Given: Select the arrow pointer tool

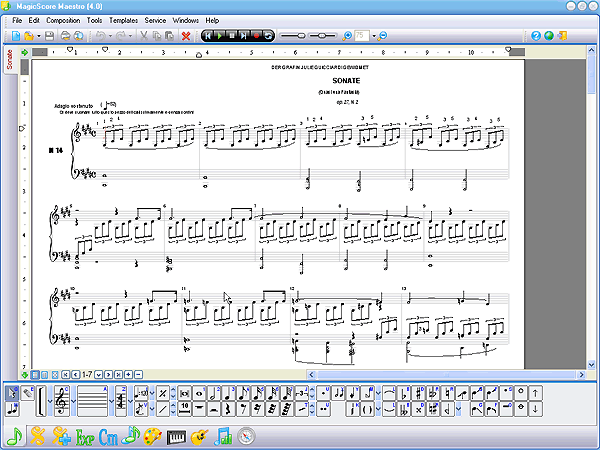Looking at the screenshot, I should click(x=12, y=393).
